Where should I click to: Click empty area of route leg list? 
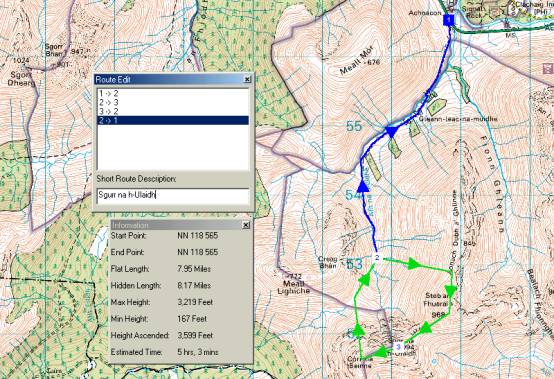click(x=173, y=147)
